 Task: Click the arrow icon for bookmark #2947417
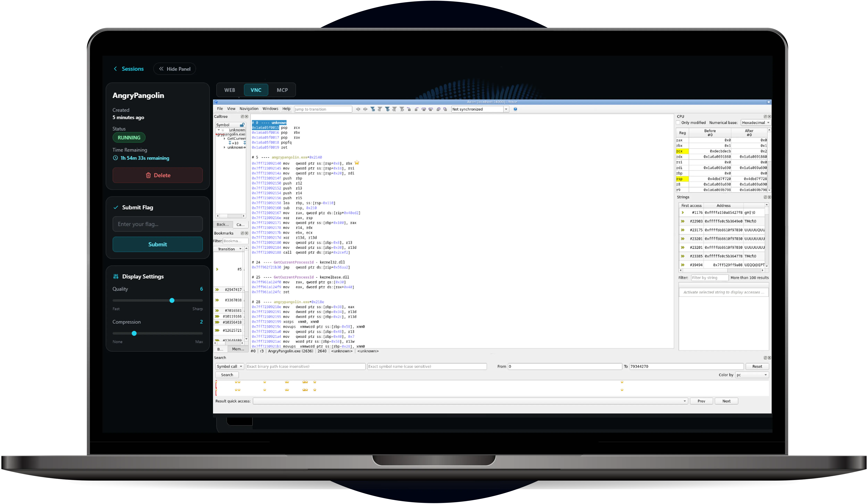217,290
